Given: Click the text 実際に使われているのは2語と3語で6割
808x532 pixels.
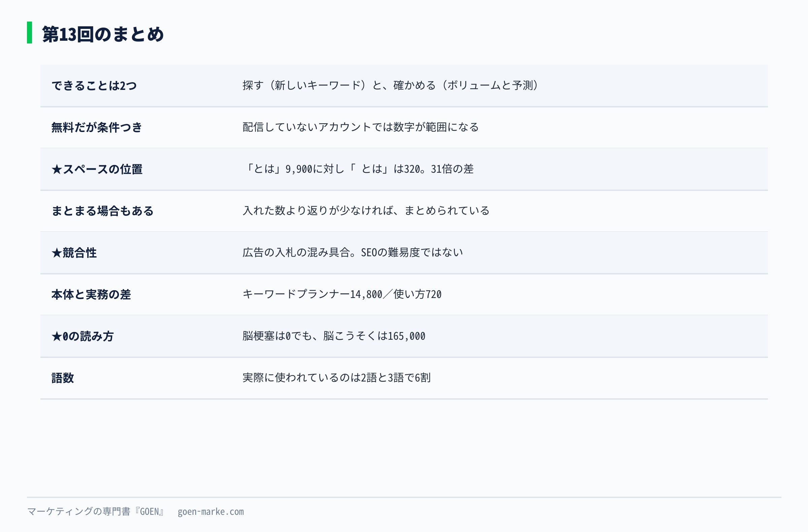Looking at the screenshot, I should 336,377.
